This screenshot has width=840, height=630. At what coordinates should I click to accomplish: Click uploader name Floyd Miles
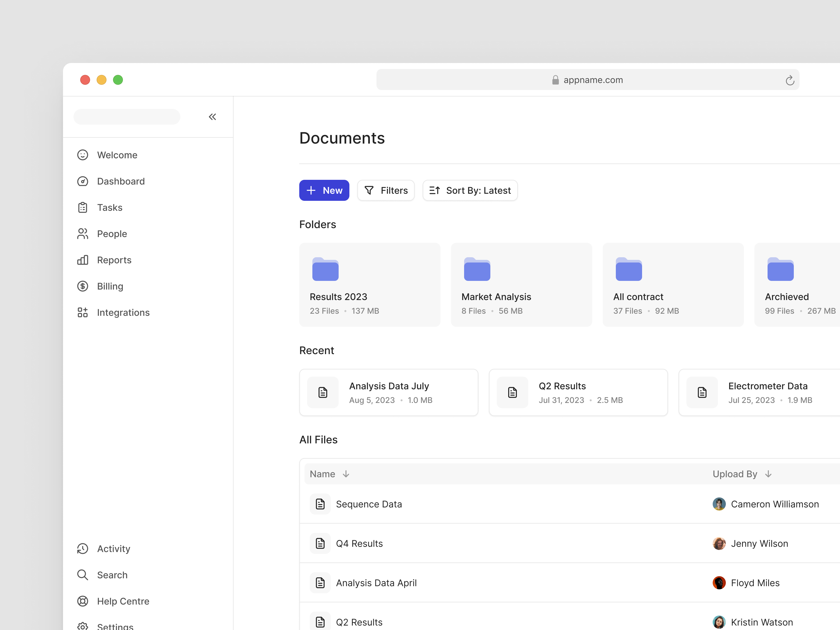click(x=755, y=582)
